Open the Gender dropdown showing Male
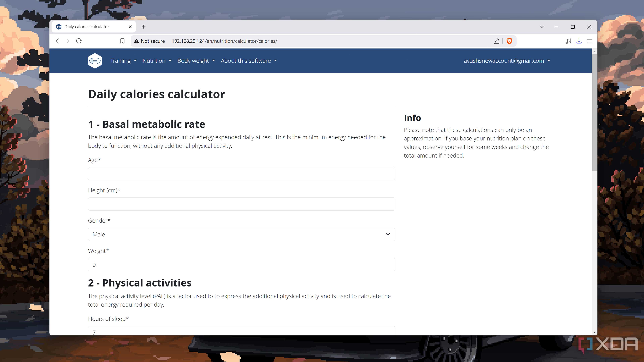The height and width of the screenshot is (362, 644). click(241, 234)
